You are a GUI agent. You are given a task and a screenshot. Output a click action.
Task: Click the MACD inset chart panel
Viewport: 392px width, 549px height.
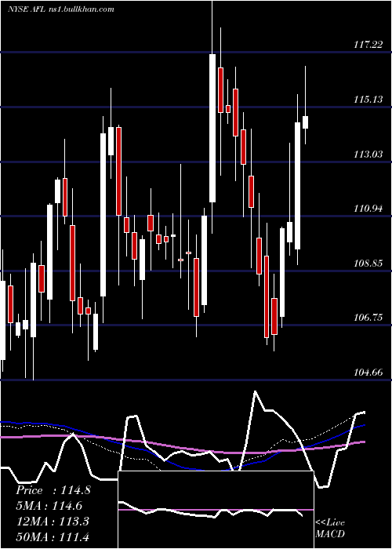(216, 510)
